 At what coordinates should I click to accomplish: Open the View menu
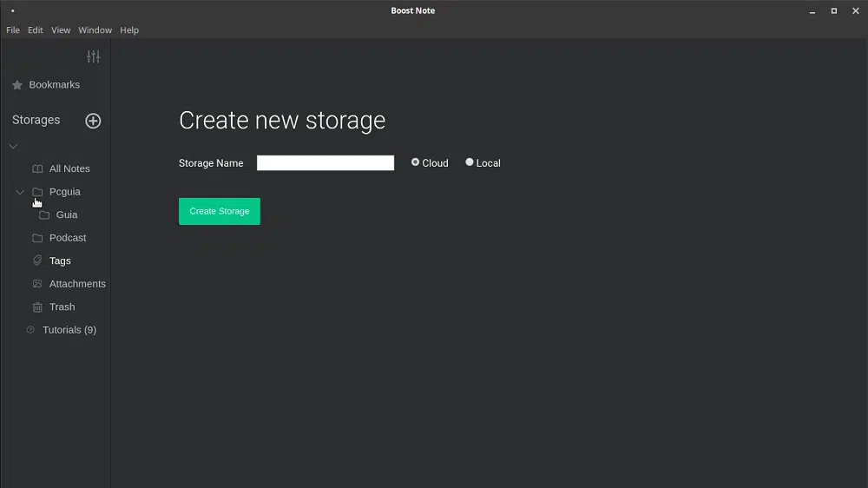61,30
